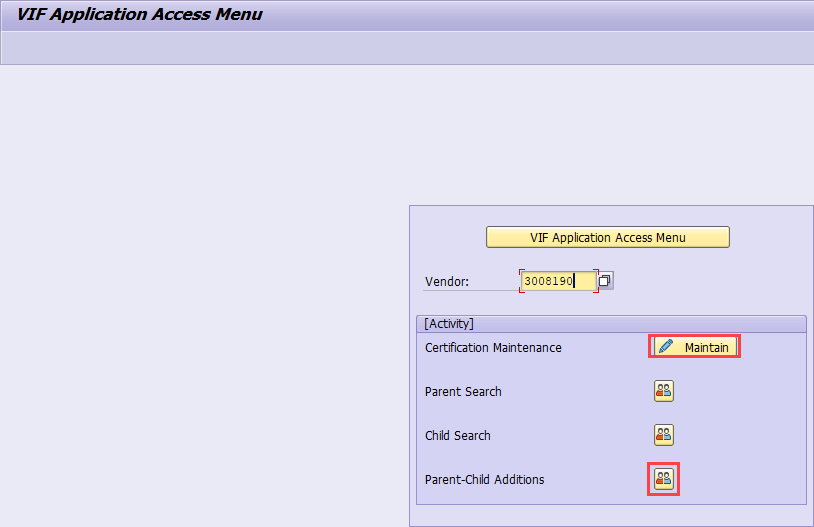Click the Vendor field label

(447, 282)
